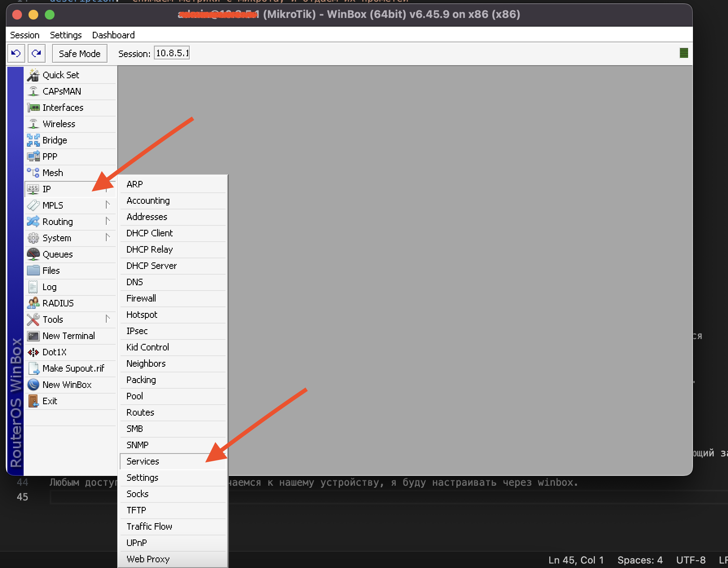Image resolution: width=728 pixels, height=568 pixels.
Task: Click the New Terminal icon
Action: click(x=33, y=336)
